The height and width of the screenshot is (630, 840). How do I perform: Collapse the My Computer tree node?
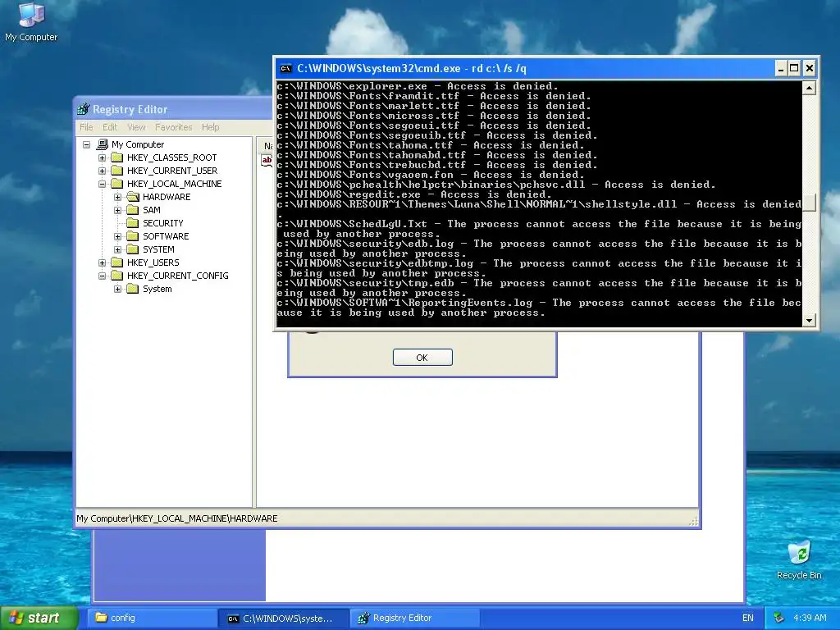click(86, 144)
